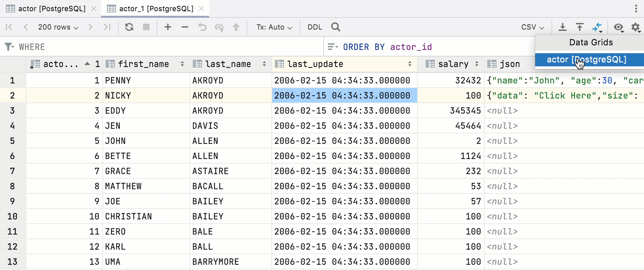Screen dimensions: 644x270
Task: Open the CSV export format dropdown
Action: click(533, 27)
